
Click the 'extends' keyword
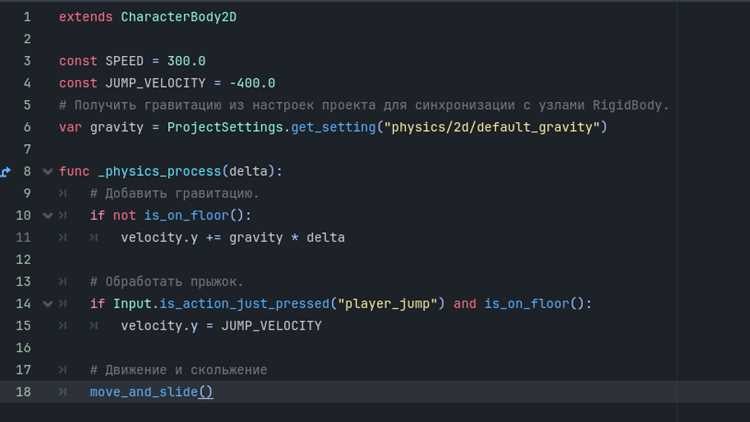pyautogui.click(x=86, y=17)
